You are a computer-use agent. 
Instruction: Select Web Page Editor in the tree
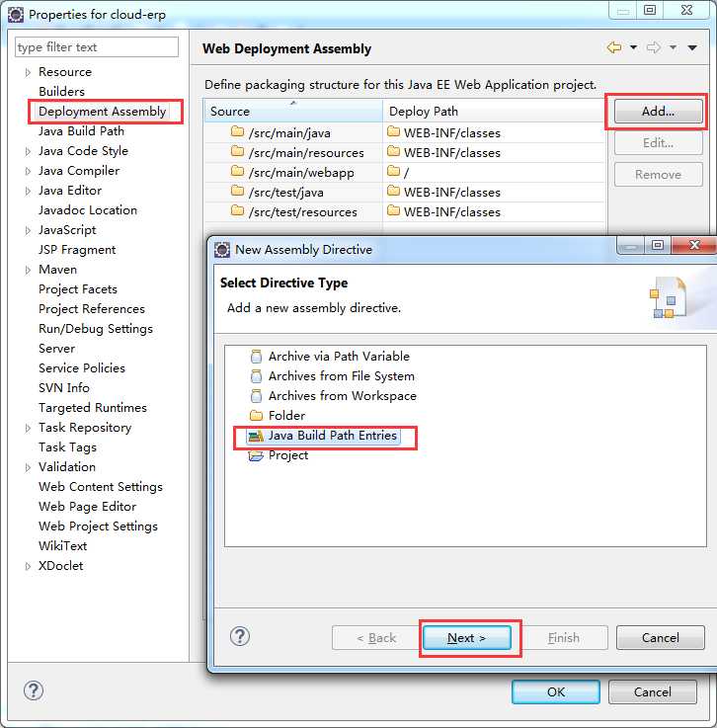[88, 507]
